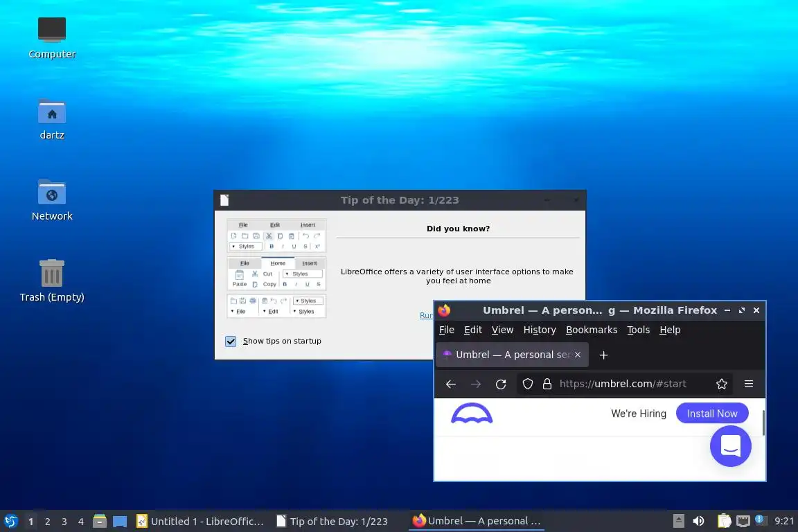Launch the file manager from the taskbar
The height and width of the screenshot is (532, 798).
[x=100, y=521]
